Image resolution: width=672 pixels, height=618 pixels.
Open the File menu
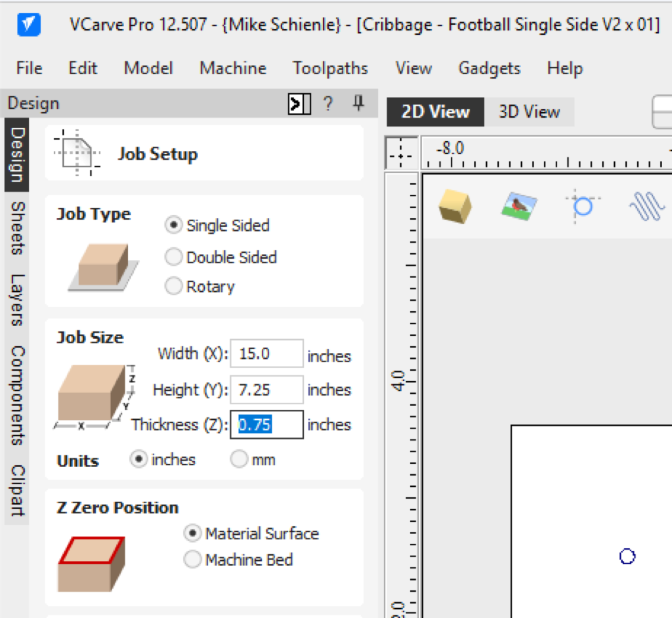tap(29, 68)
